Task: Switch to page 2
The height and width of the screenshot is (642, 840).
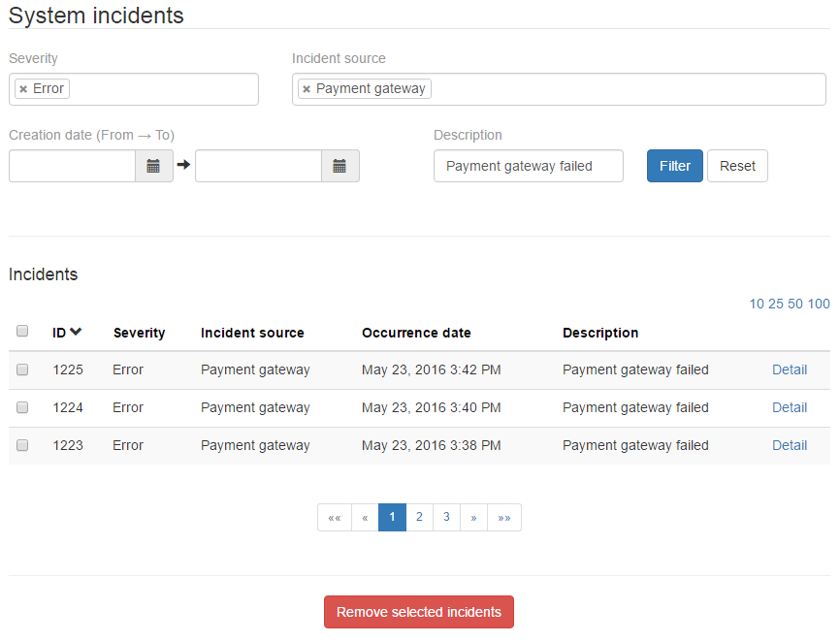Action: tap(419, 518)
